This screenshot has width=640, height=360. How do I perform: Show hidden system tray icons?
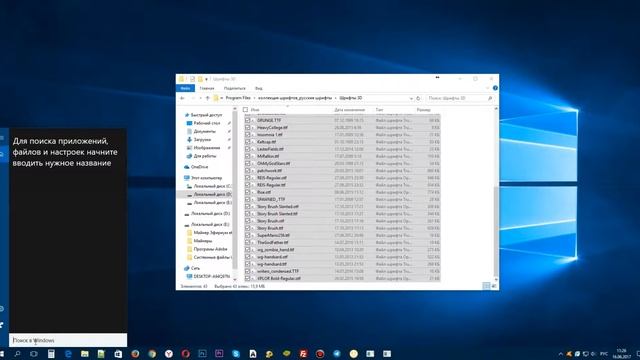(x=560, y=354)
